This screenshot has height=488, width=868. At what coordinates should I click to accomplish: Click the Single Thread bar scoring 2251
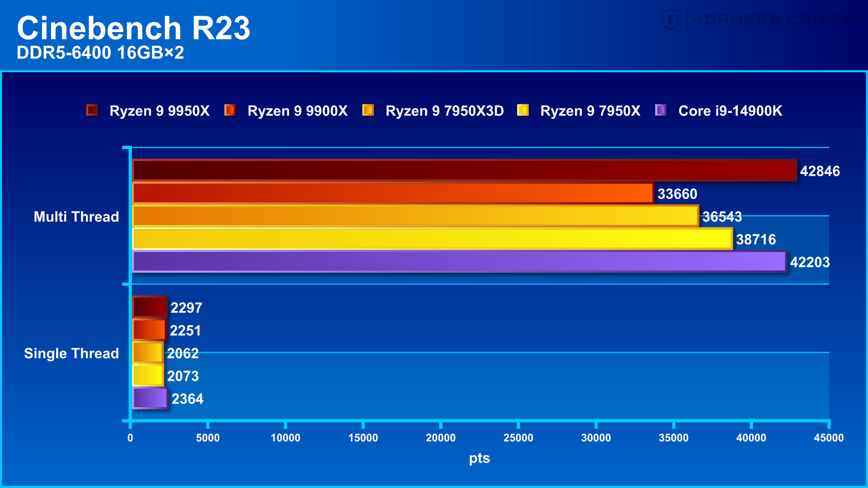[x=149, y=330]
